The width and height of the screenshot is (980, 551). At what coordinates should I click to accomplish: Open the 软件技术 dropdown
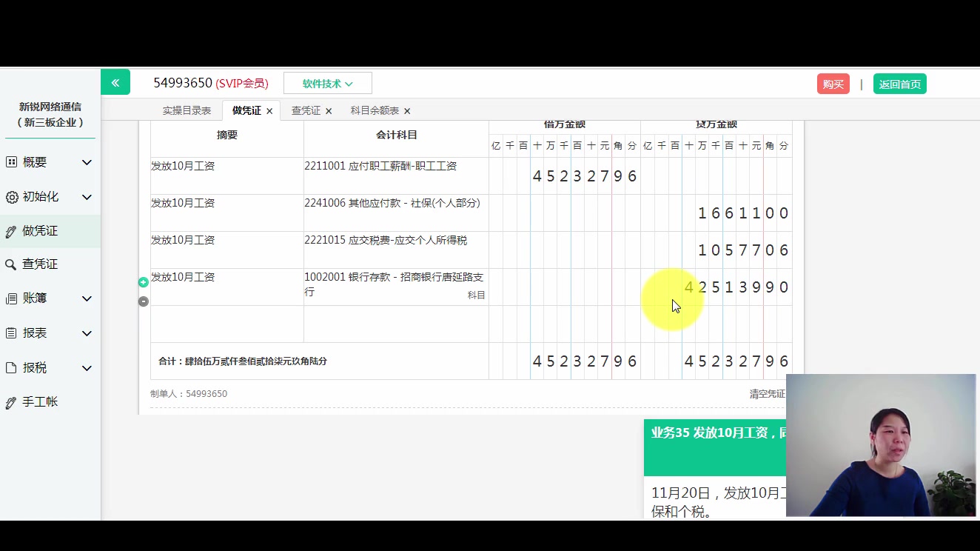(x=328, y=82)
